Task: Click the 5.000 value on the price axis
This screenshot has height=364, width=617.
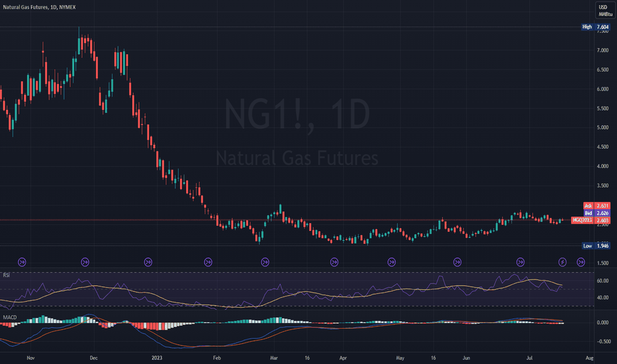Action: [602, 128]
